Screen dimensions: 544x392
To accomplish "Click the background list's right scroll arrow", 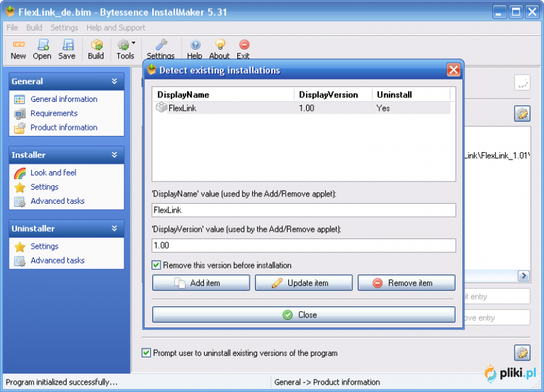I will pyautogui.click(x=524, y=276).
